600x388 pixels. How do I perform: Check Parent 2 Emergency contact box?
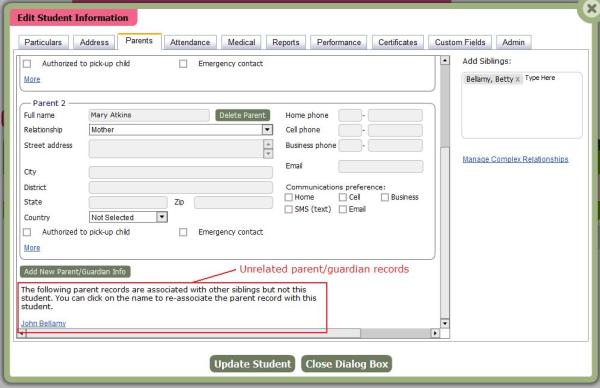point(183,232)
